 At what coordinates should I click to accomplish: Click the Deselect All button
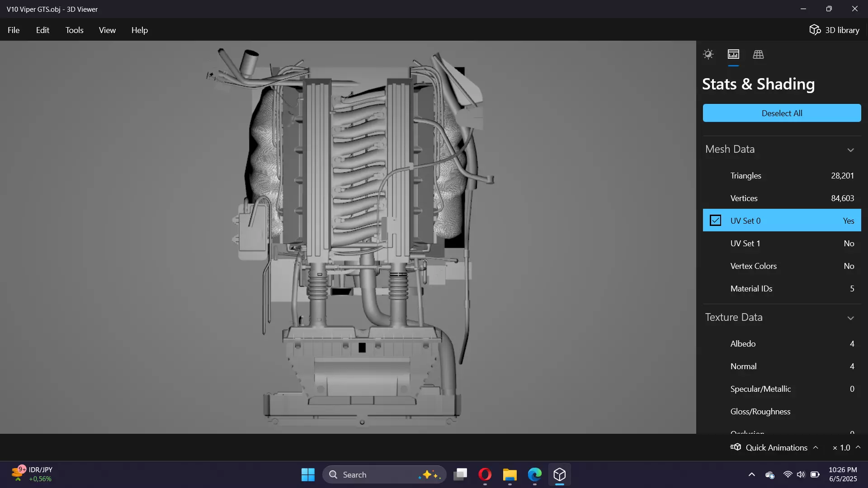tap(782, 113)
